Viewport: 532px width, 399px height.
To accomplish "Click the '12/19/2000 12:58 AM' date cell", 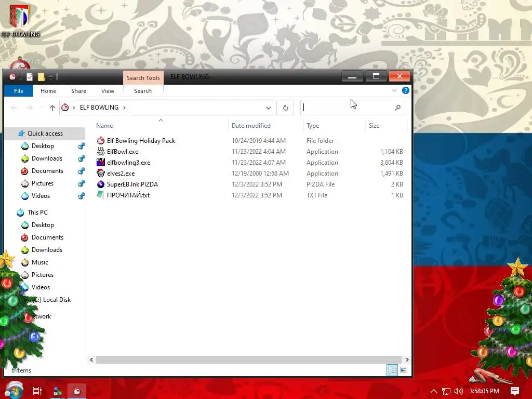I will click(x=260, y=174).
